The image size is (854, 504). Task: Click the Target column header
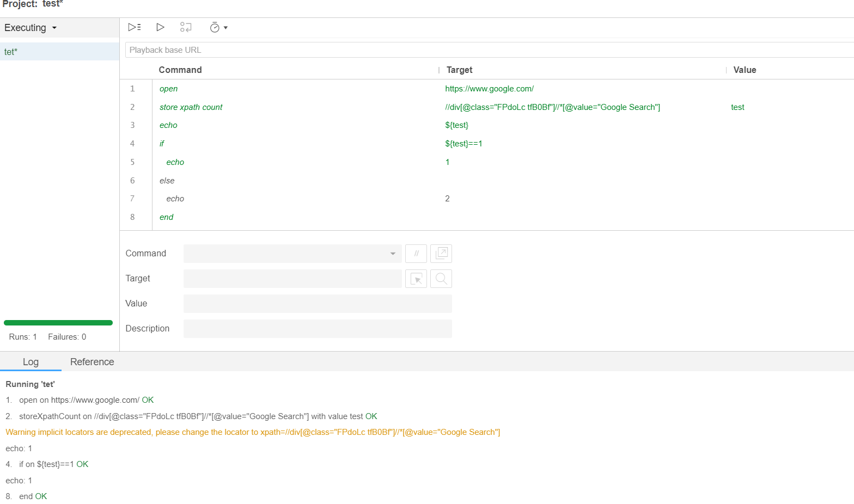pyautogui.click(x=459, y=70)
